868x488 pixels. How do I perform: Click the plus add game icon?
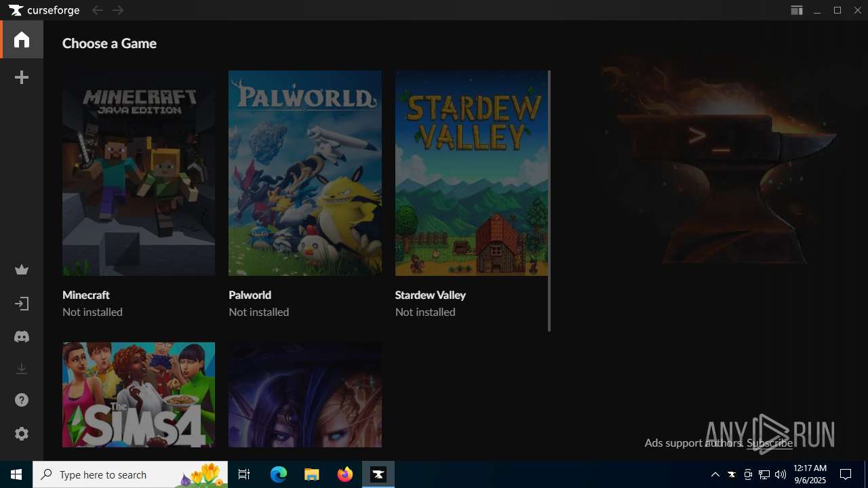pos(22,77)
